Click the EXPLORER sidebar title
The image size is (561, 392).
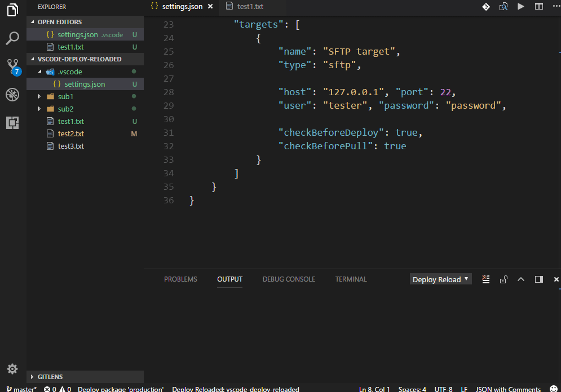click(52, 7)
